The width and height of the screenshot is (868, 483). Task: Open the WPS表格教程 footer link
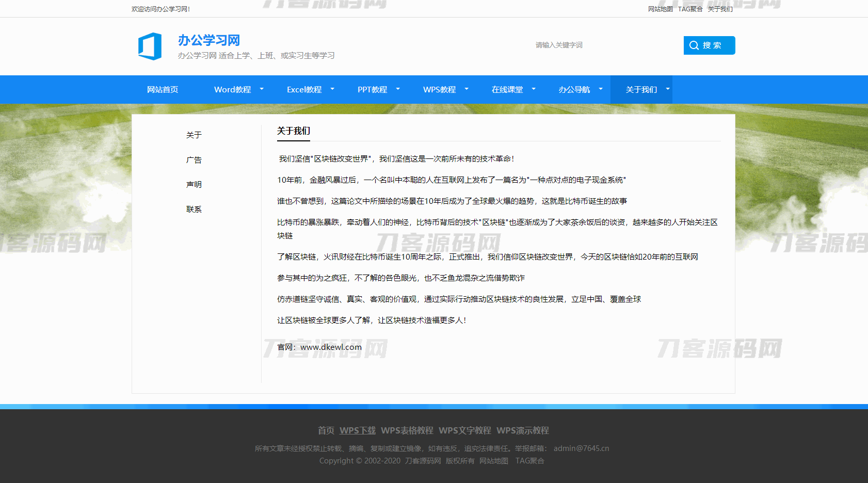coord(407,430)
